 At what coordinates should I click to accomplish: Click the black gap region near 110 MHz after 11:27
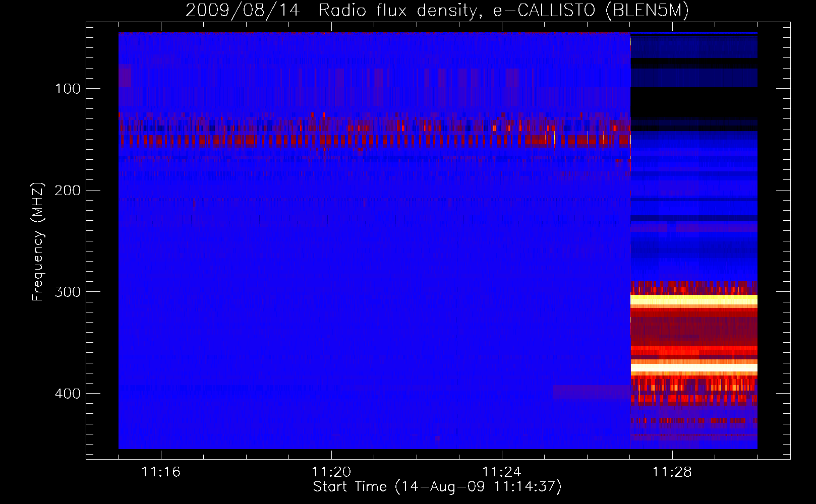coord(694,103)
